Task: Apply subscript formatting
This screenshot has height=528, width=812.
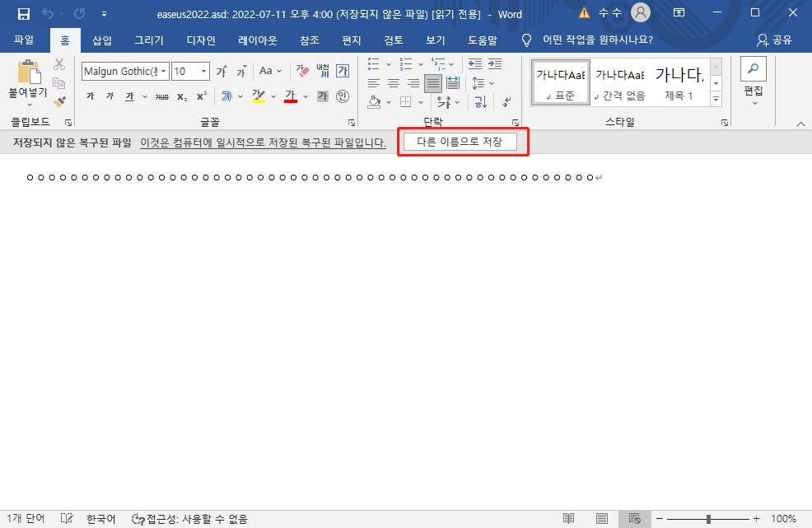Action: click(x=181, y=96)
